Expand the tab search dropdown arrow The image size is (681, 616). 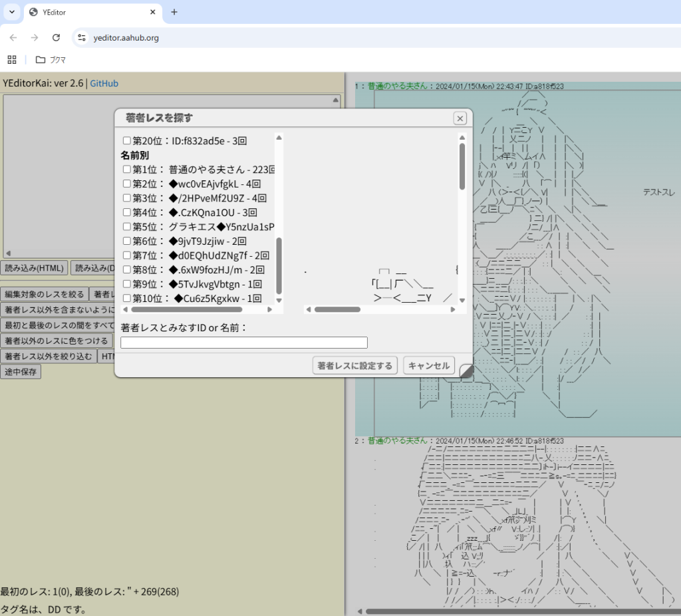(11, 12)
